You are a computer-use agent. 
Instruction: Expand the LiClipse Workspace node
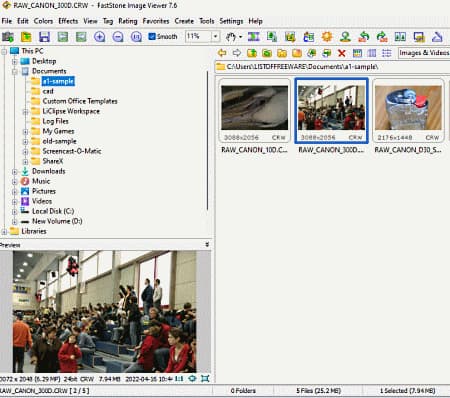(x=25, y=112)
